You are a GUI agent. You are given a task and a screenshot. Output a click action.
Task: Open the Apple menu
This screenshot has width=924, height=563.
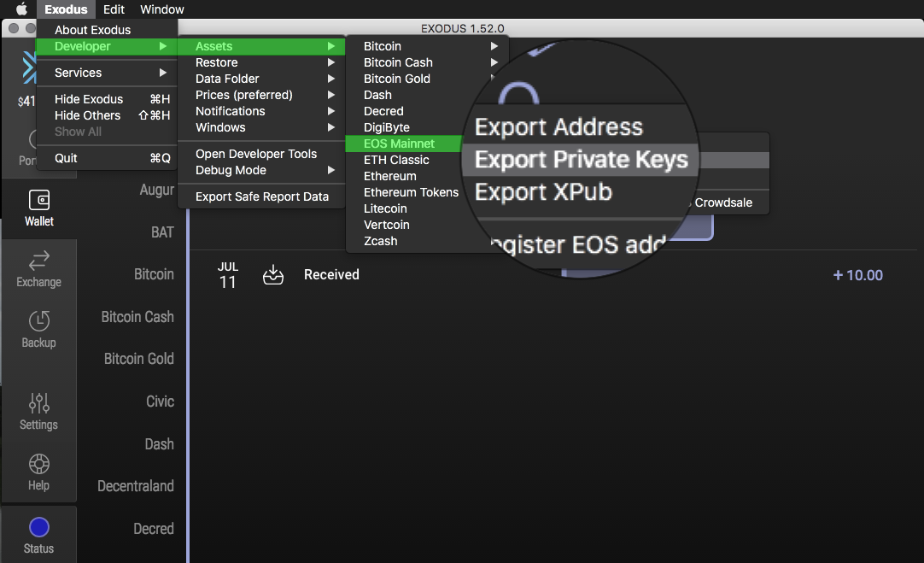click(x=21, y=9)
